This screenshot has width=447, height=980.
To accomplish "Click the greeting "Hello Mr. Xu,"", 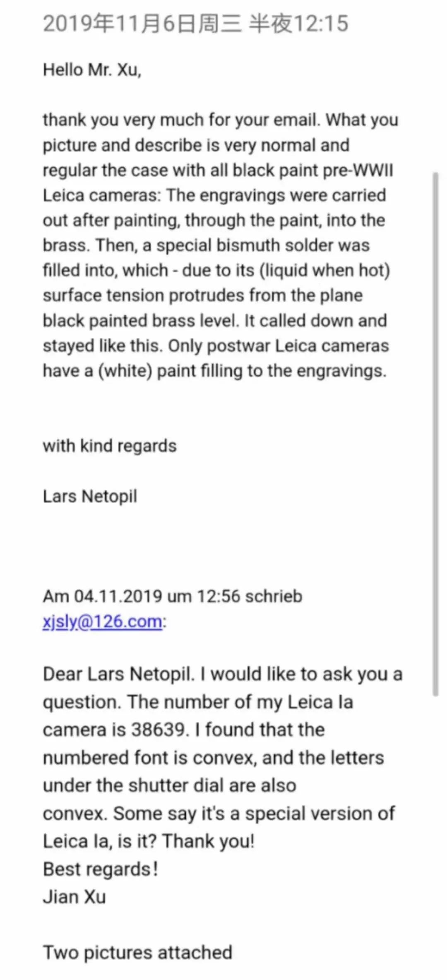I will tap(92, 70).
